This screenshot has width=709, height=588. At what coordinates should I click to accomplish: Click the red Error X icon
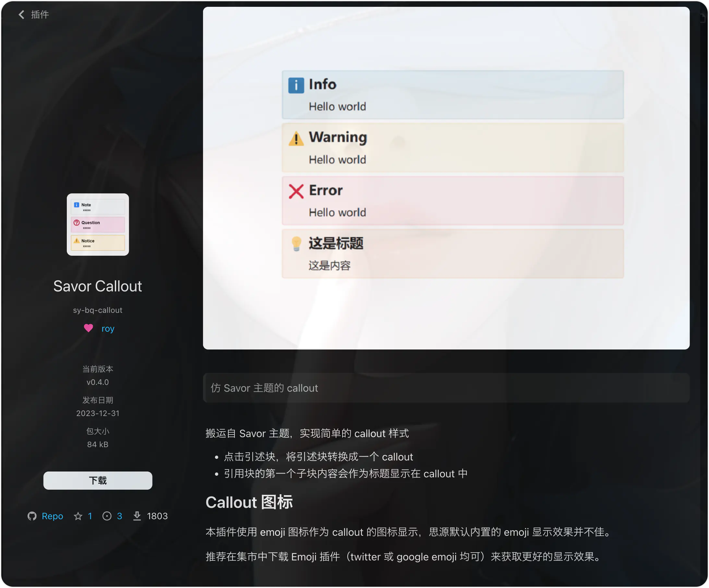click(296, 191)
